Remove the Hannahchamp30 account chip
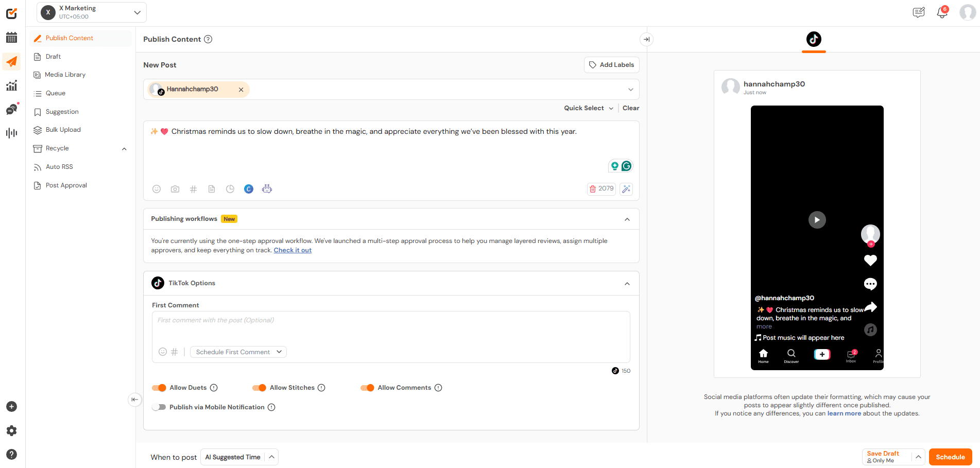Screen dimensions: 980x468 (240, 89)
